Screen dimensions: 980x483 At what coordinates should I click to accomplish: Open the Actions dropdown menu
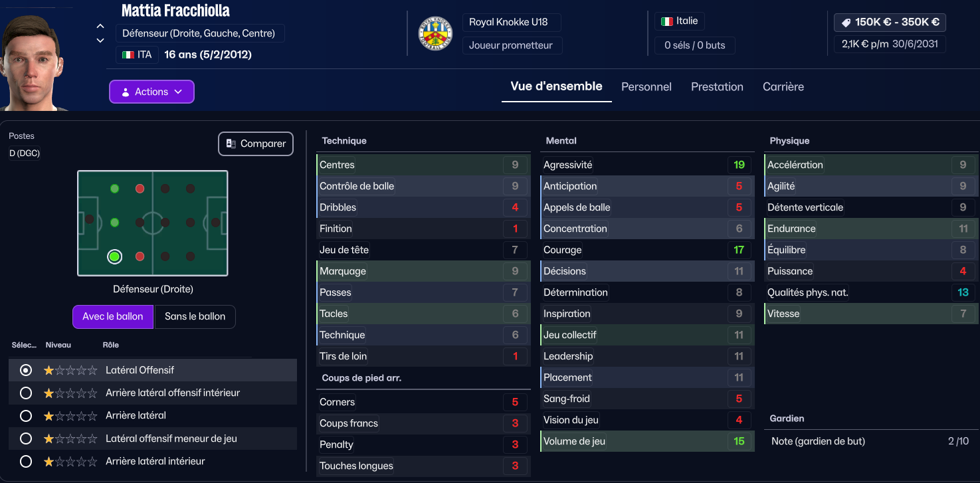point(151,92)
